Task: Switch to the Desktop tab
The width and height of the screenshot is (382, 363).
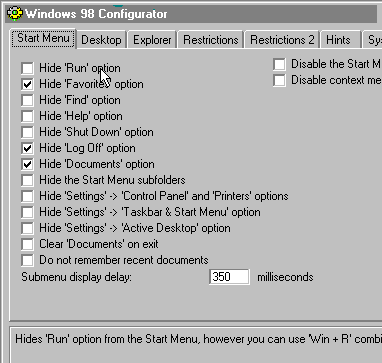Action: click(101, 40)
